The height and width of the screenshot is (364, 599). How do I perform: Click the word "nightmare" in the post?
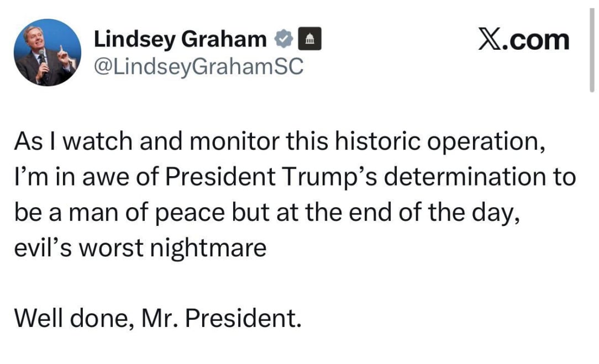coord(208,249)
